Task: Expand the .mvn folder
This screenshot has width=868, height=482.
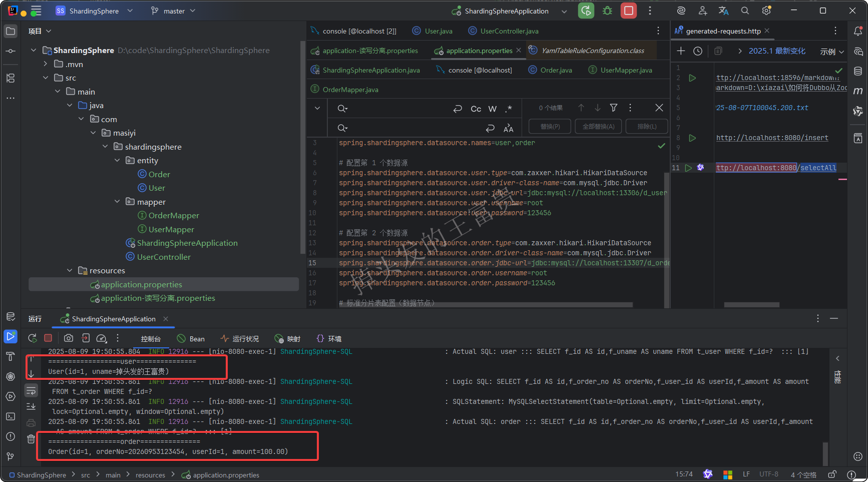Action: click(x=46, y=64)
